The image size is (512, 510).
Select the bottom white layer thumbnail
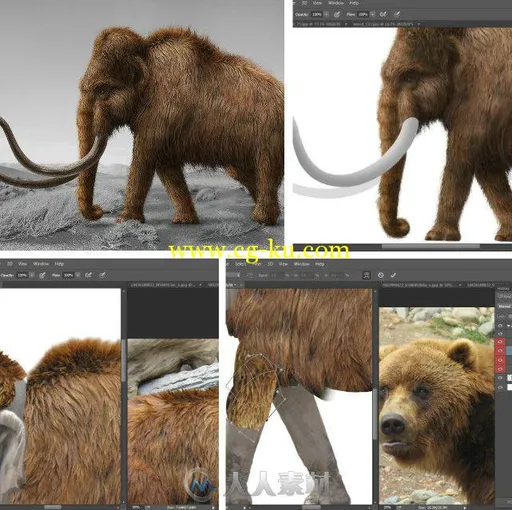point(509,387)
